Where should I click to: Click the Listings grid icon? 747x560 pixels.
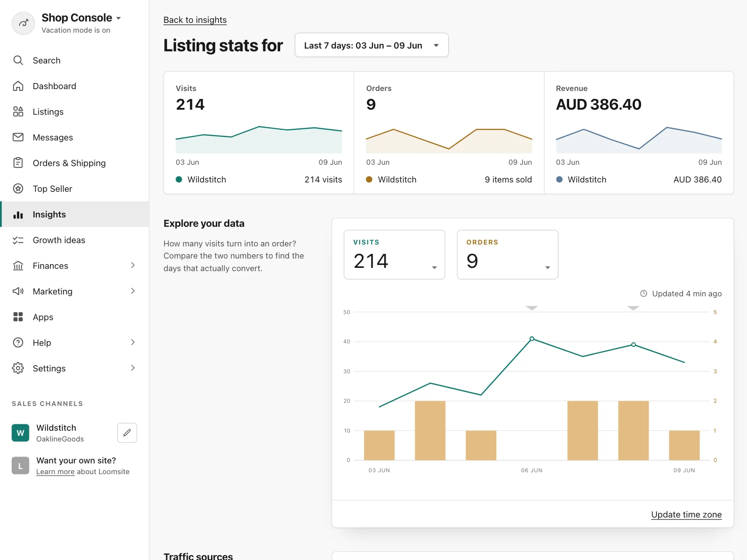pos(18,112)
